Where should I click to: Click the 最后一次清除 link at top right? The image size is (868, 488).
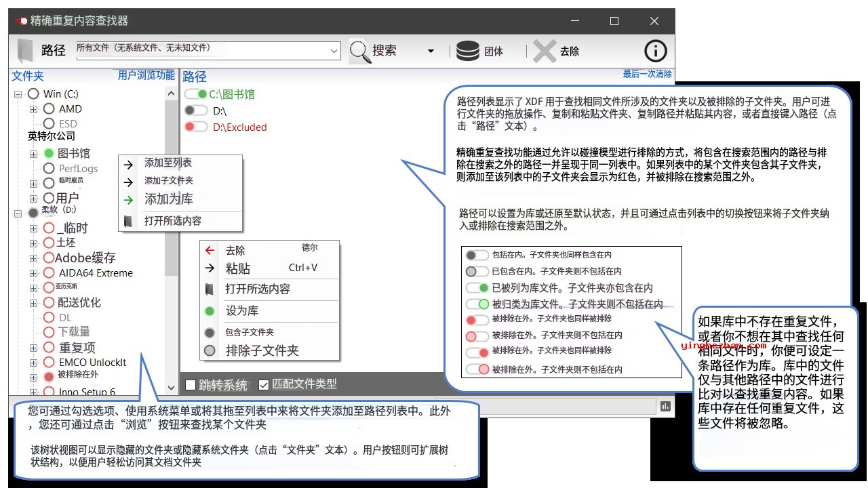tap(648, 74)
